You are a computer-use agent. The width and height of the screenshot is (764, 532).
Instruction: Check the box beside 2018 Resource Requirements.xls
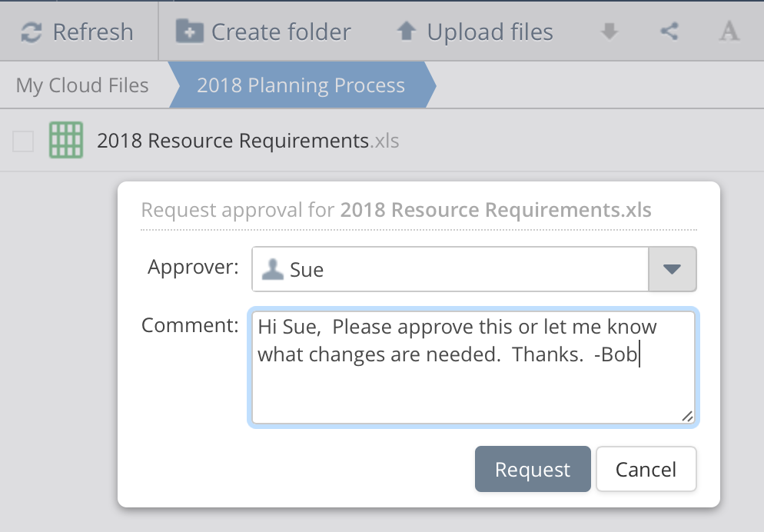click(x=23, y=140)
